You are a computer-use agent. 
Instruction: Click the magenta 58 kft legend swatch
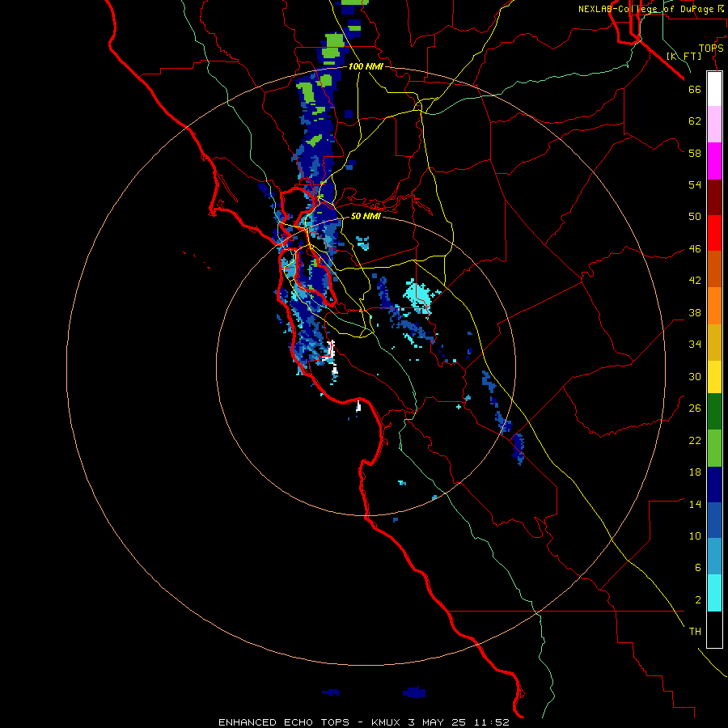pos(714,161)
